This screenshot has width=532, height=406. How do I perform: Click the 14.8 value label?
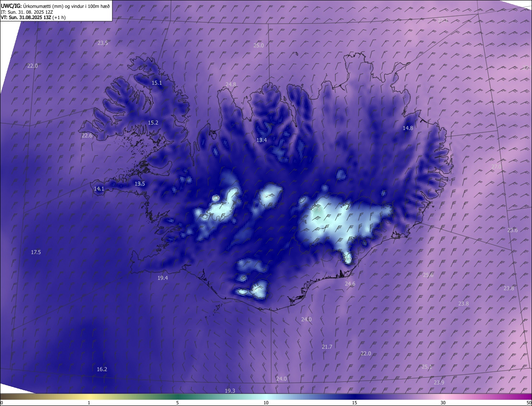pyautogui.click(x=408, y=128)
